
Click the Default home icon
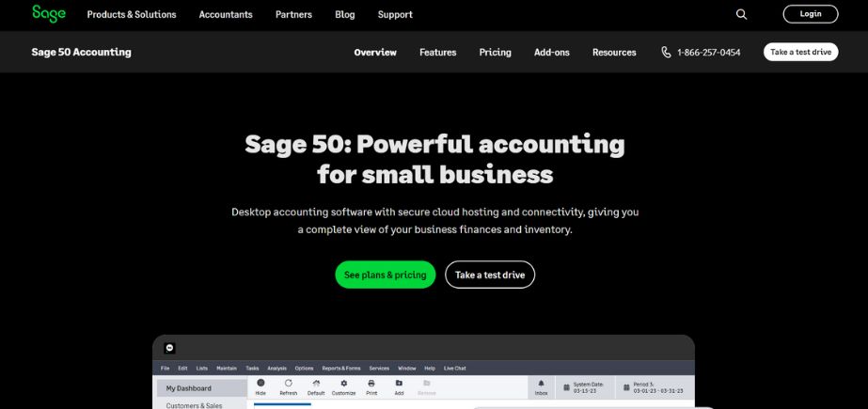tap(316, 383)
